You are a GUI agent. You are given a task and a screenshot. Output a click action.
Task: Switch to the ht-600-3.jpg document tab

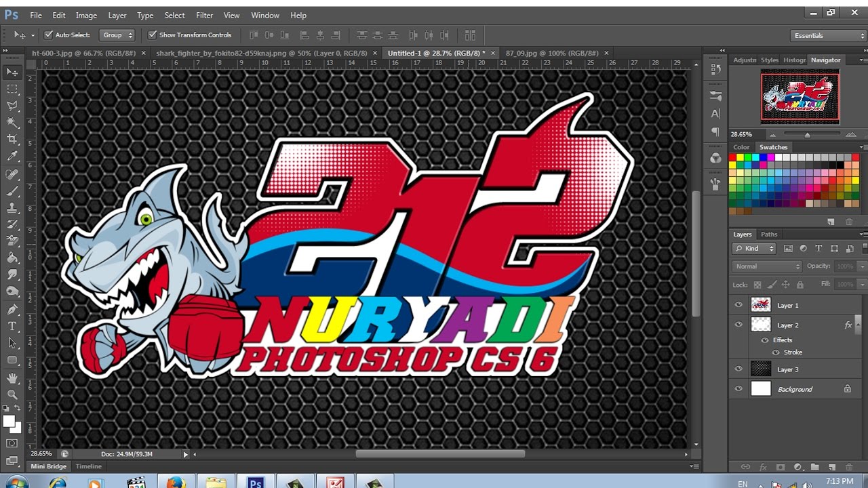pyautogui.click(x=84, y=53)
